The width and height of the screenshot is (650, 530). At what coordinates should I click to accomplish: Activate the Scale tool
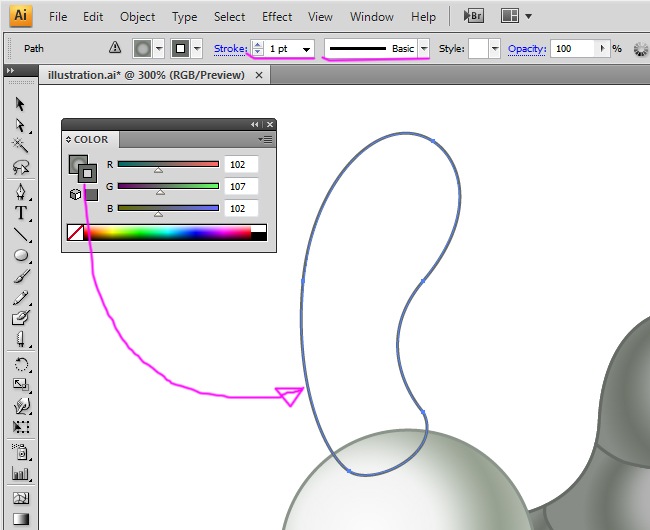coord(21,385)
